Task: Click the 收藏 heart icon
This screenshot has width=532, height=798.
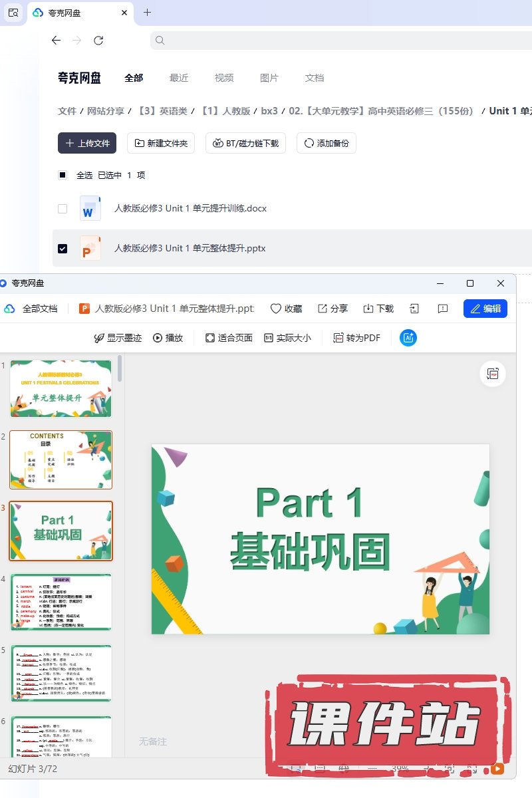Action: [x=286, y=309]
